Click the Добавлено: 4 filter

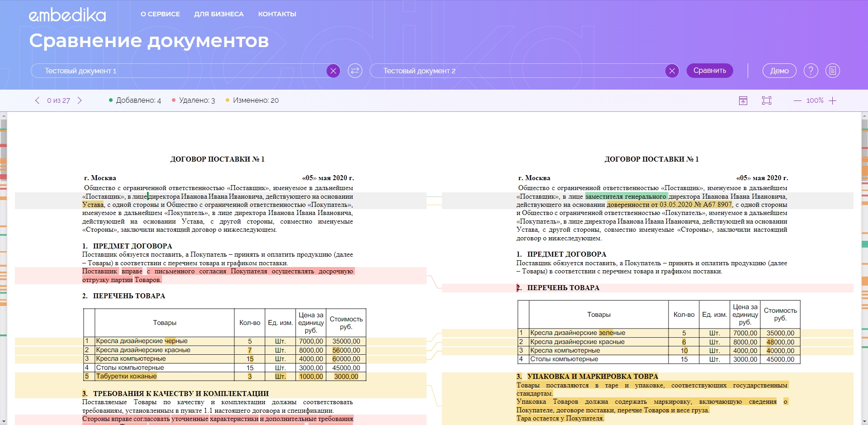(x=135, y=100)
